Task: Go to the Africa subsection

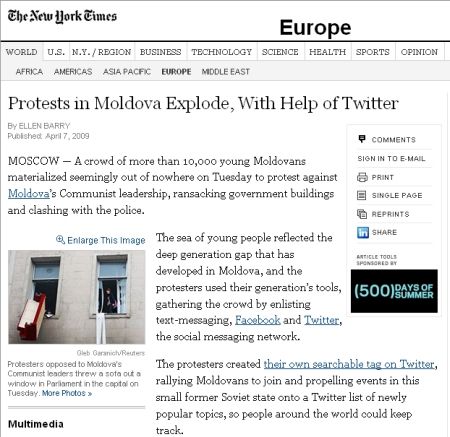Action: tap(29, 72)
